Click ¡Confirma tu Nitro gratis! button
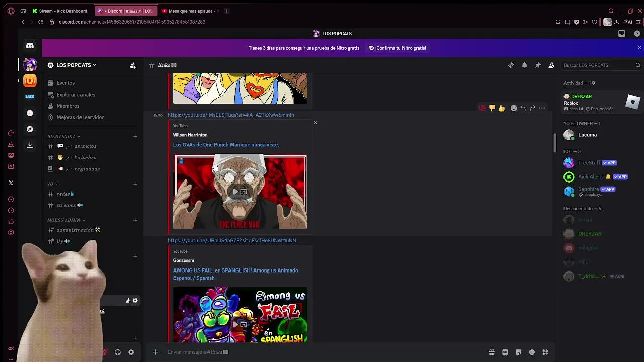 (x=397, y=48)
